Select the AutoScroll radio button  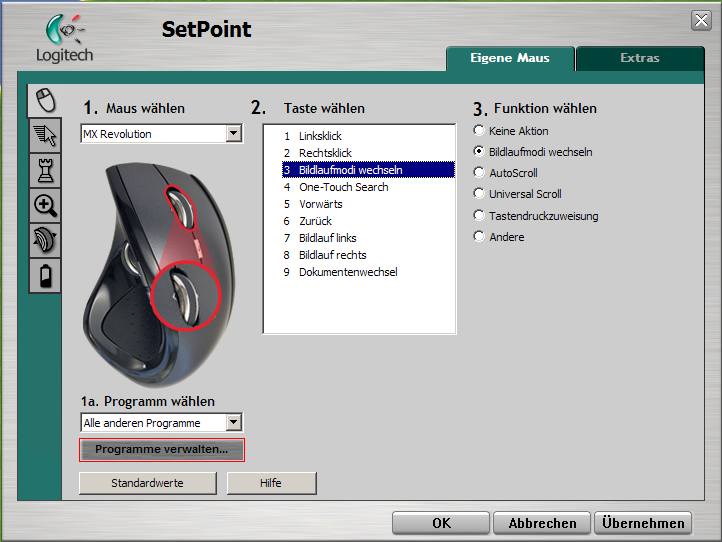pos(479,173)
